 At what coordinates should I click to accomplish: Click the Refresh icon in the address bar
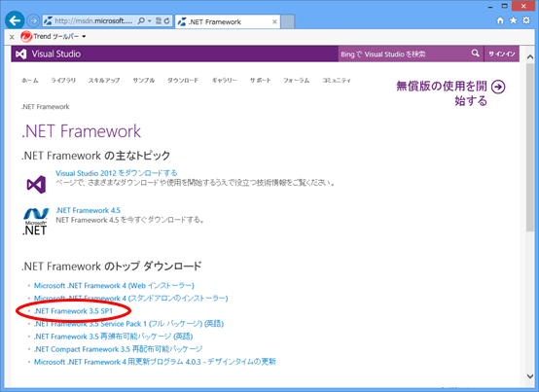point(166,21)
